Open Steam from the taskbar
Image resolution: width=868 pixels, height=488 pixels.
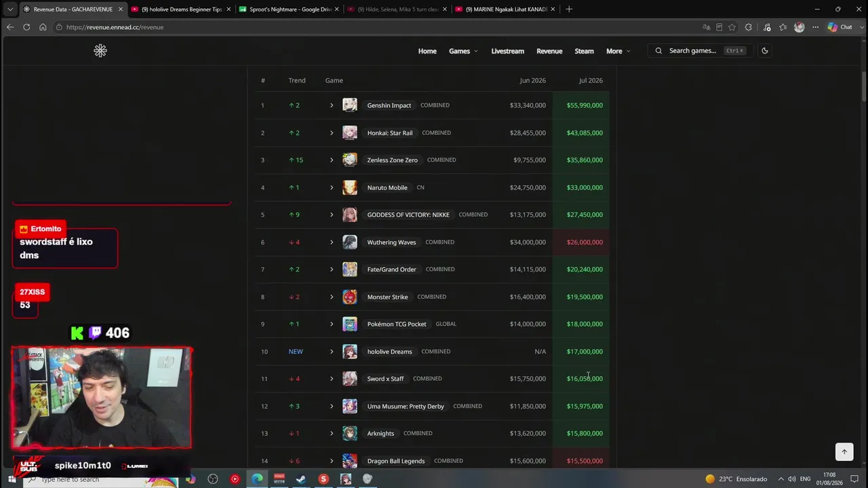301,479
